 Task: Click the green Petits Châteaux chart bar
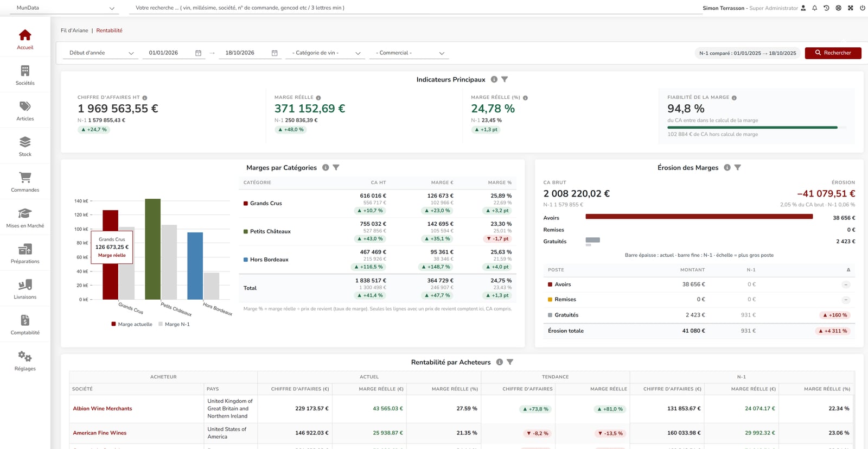[x=152, y=249]
